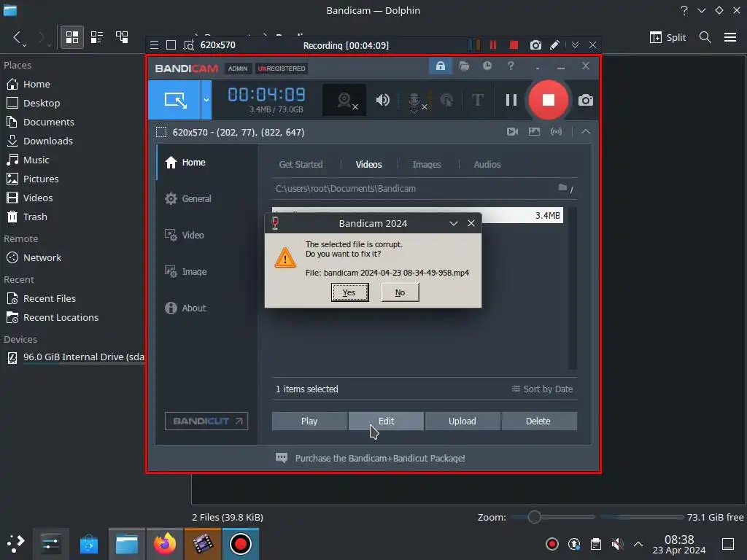
Task: Click the broadcast signal icon
Action: pos(556,132)
